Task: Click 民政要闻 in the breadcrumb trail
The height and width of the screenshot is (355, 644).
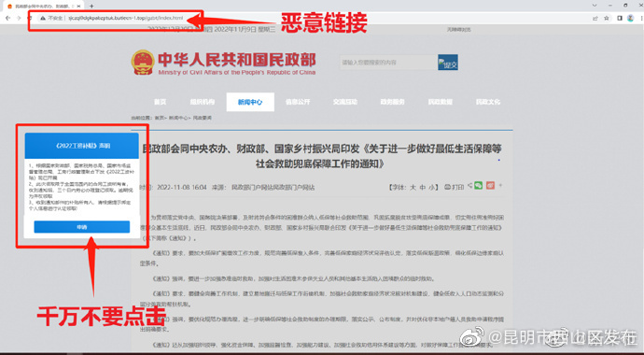Action: [x=203, y=118]
